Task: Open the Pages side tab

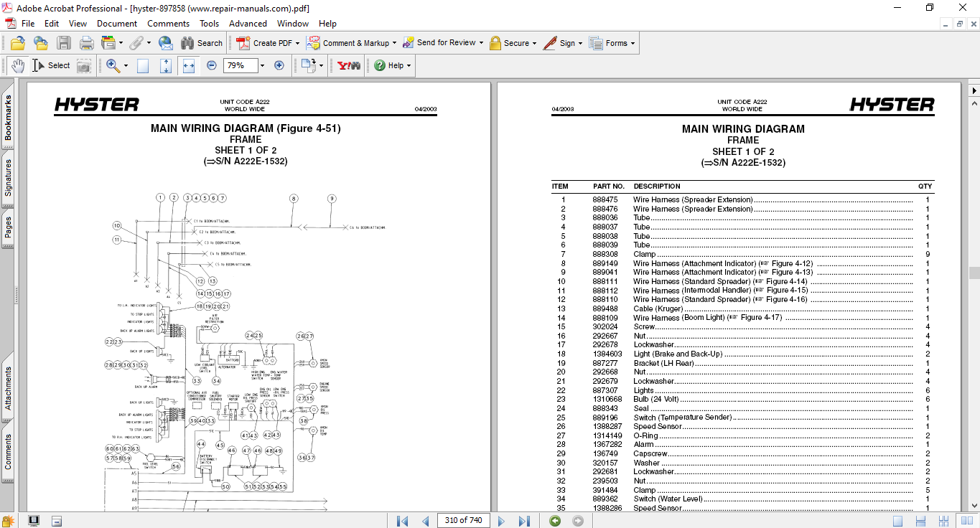Action: pyautogui.click(x=8, y=227)
